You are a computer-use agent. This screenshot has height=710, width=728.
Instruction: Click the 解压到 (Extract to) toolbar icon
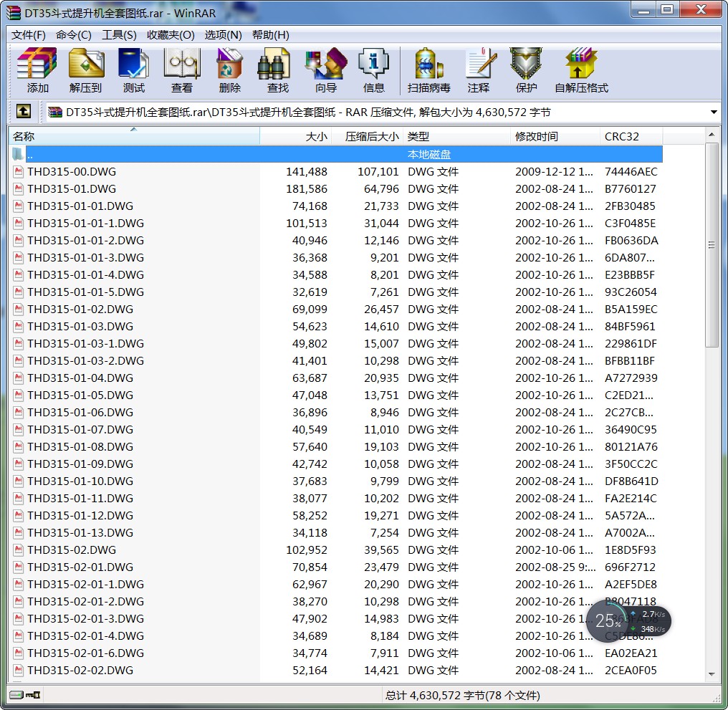[x=86, y=64]
